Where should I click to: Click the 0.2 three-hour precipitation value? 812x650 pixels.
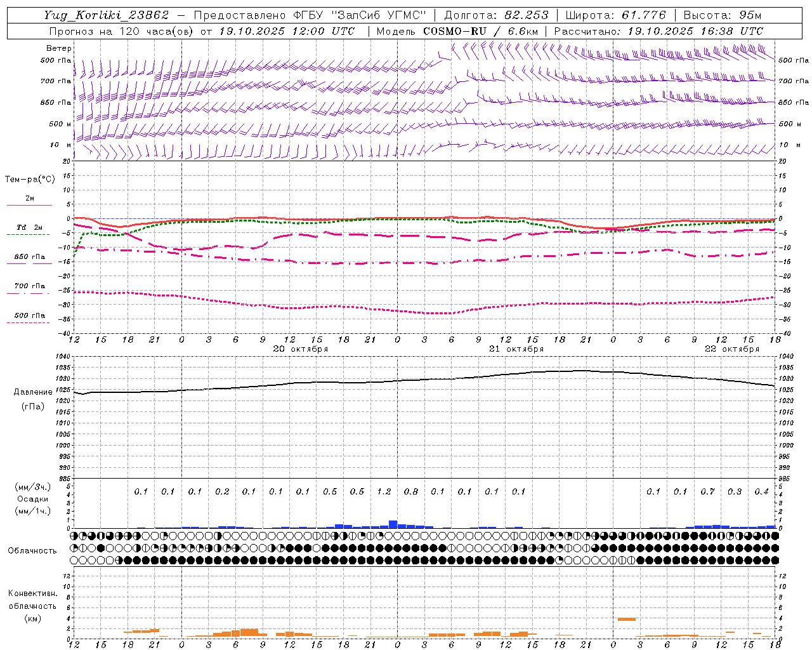[222, 492]
